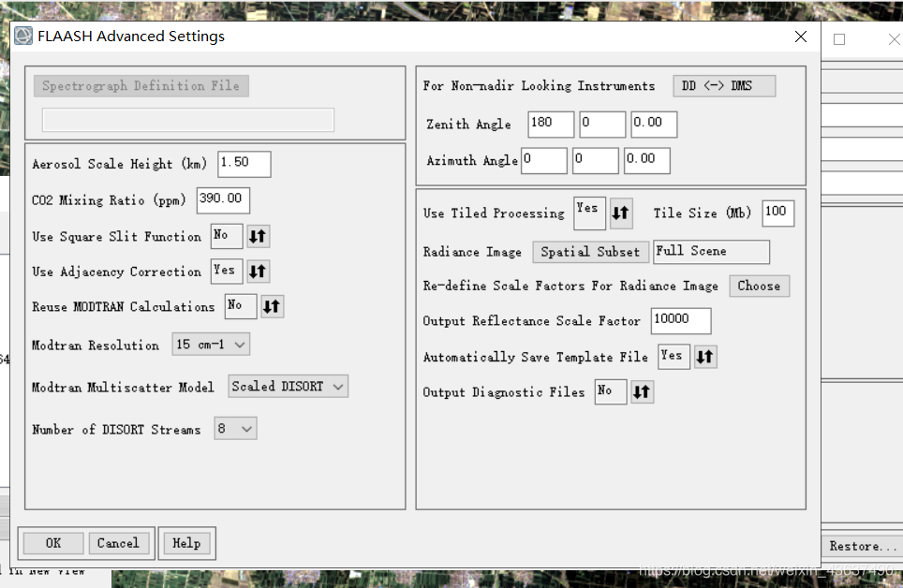Click Choose for radiance scale factors
903x588 pixels.
coord(759,286)
